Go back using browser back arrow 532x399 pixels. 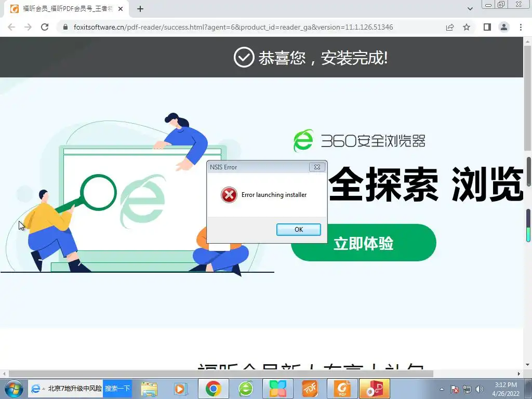11,27
